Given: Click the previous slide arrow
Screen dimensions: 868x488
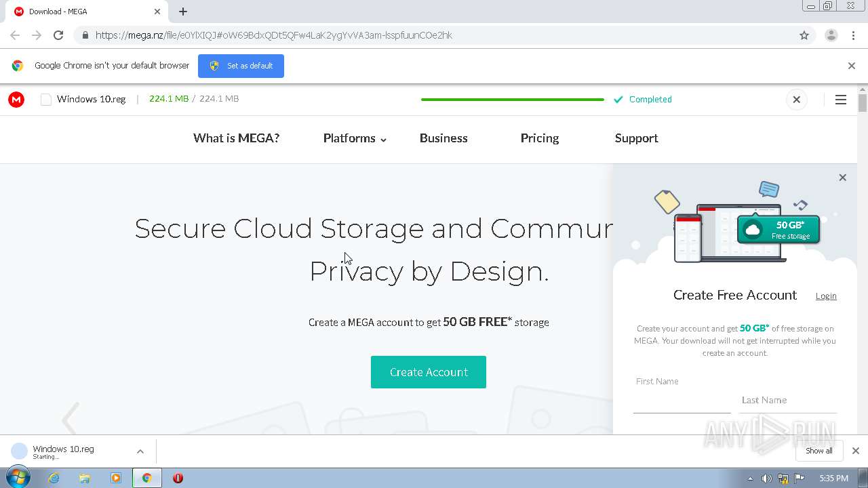Looking at the screenshot, I should 71,420.
